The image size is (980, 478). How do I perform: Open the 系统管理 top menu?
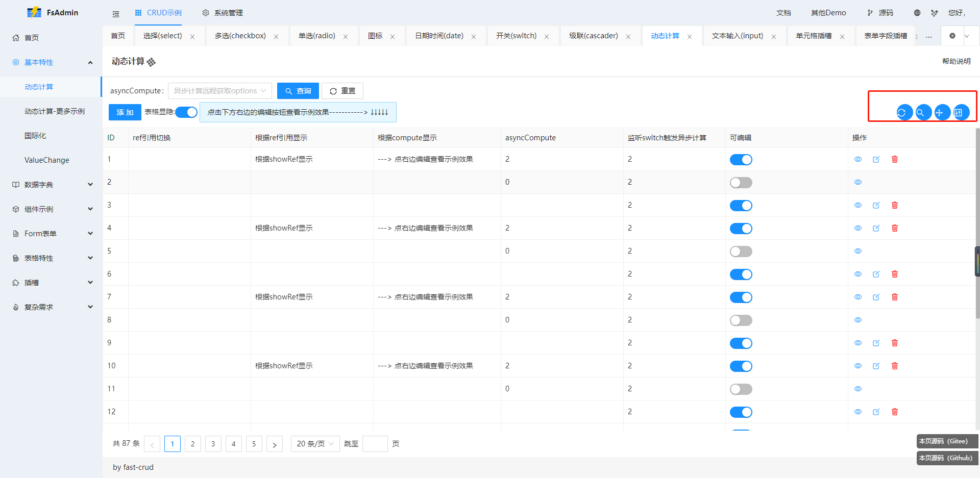(223, 13)
